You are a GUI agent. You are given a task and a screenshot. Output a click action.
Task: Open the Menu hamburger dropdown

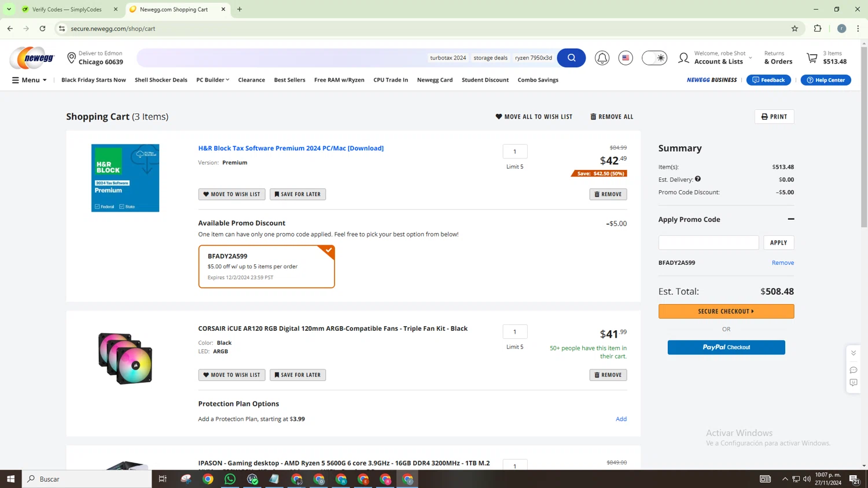pos(29,80)
